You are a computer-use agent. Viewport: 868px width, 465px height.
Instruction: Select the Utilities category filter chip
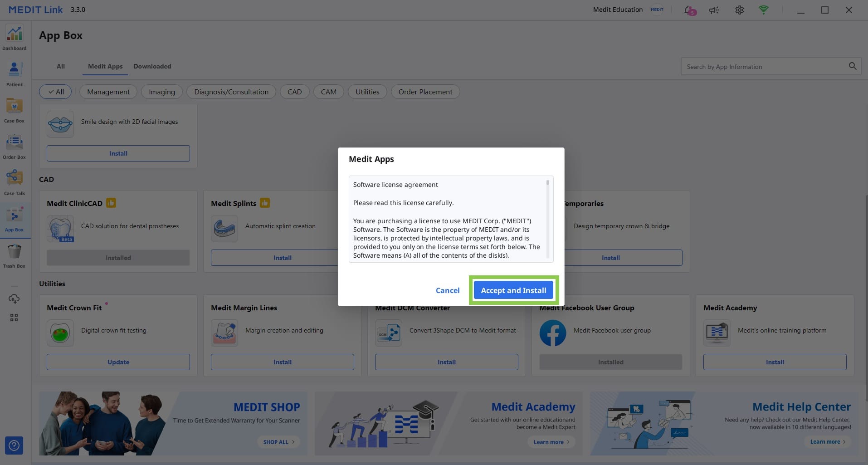tap(367, 92)
